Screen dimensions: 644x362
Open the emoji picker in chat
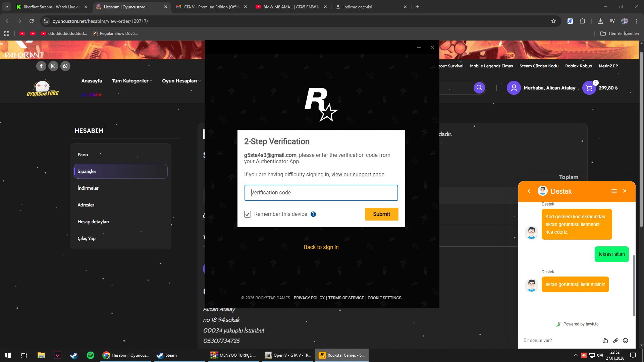(x=626, y=341)
